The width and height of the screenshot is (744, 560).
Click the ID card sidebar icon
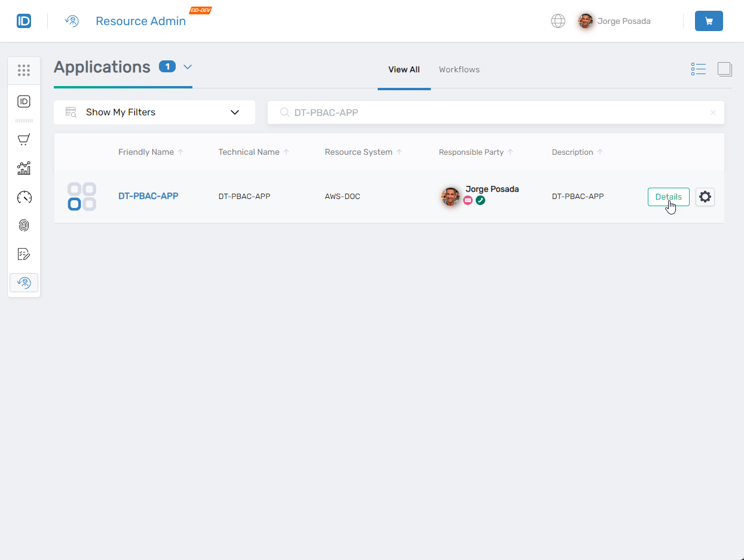click(x=24, y=102)
